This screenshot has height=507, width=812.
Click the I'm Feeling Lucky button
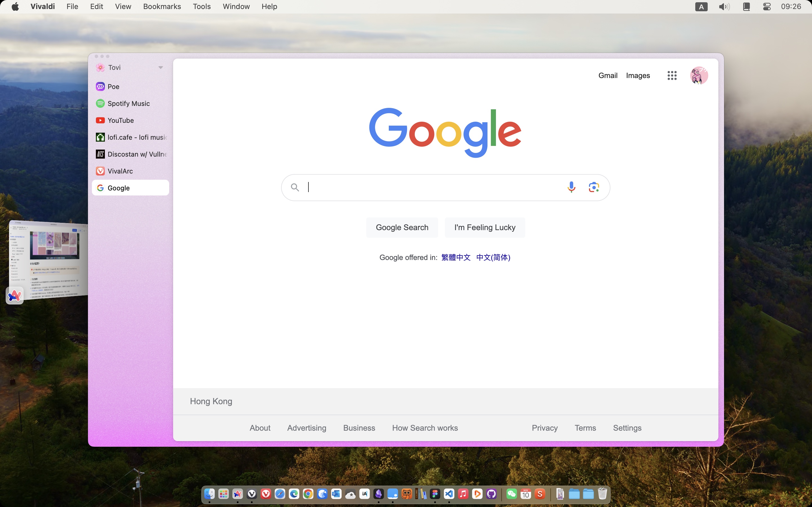(x=484, y=227)
